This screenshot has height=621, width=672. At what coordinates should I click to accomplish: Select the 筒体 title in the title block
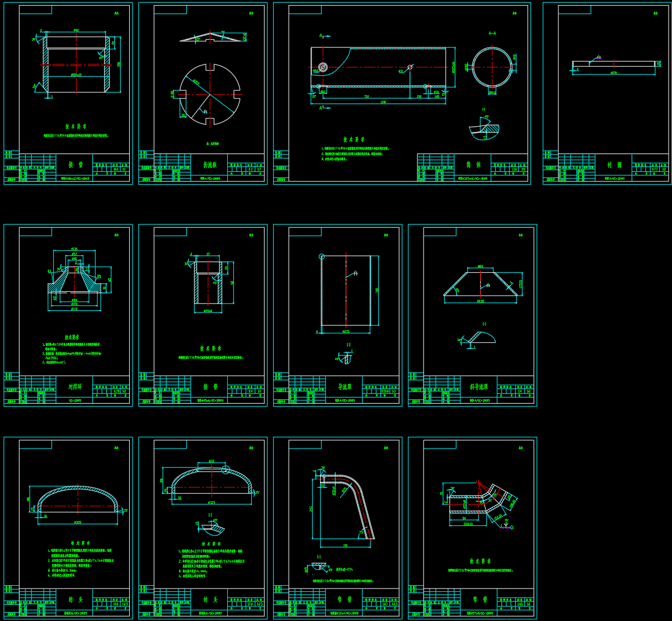[x=473, y=165]
